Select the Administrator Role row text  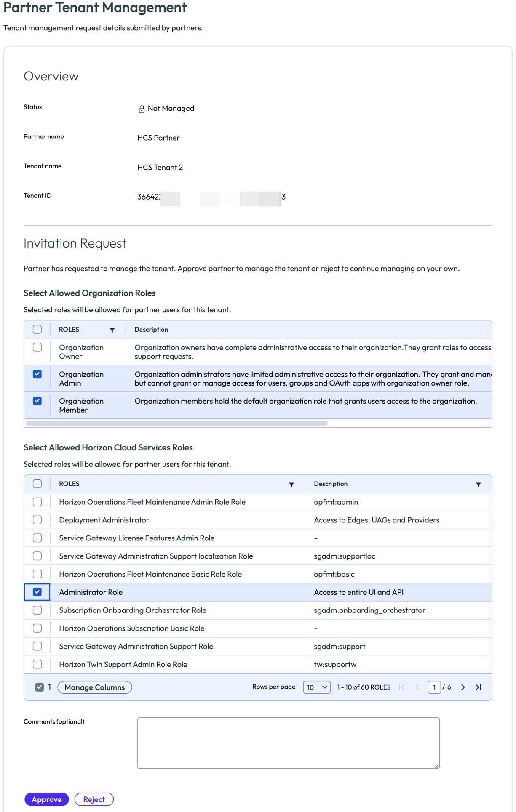tap(91, 592)
